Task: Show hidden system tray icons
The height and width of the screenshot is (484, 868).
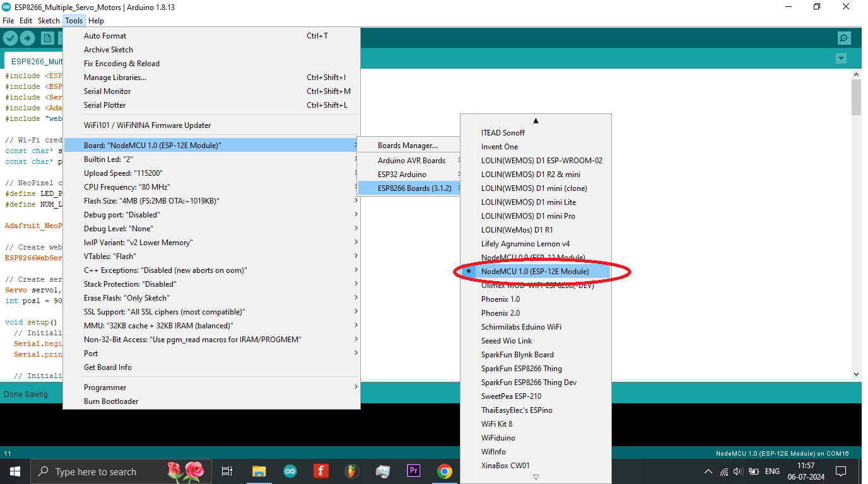Action: click(708, 471)
